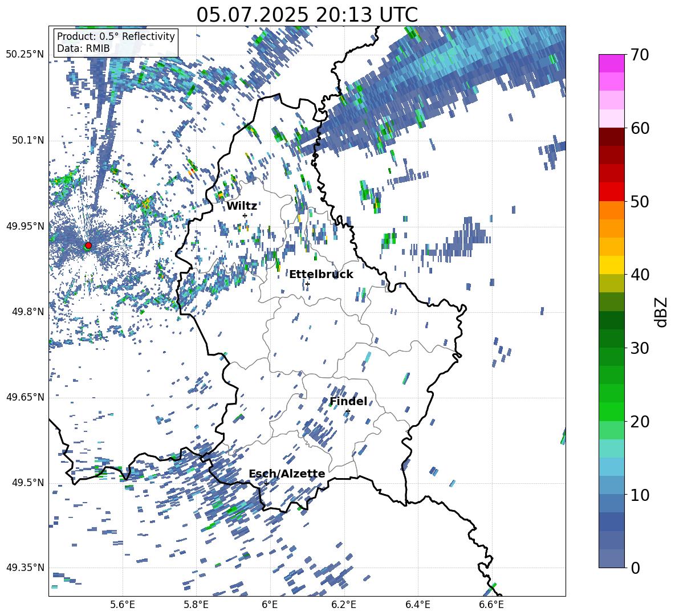Click the 10 tick label on colorbar

[x=640, y=495]
